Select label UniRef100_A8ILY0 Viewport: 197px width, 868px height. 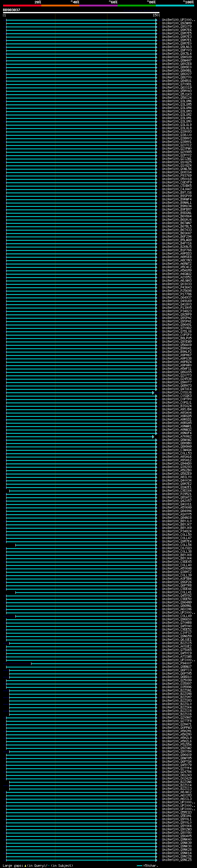(177, 477)
